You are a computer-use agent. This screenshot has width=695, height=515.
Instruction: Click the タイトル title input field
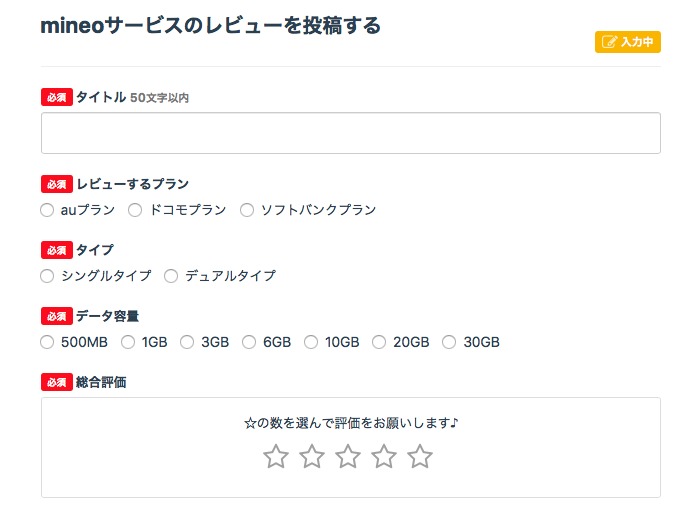350,133
